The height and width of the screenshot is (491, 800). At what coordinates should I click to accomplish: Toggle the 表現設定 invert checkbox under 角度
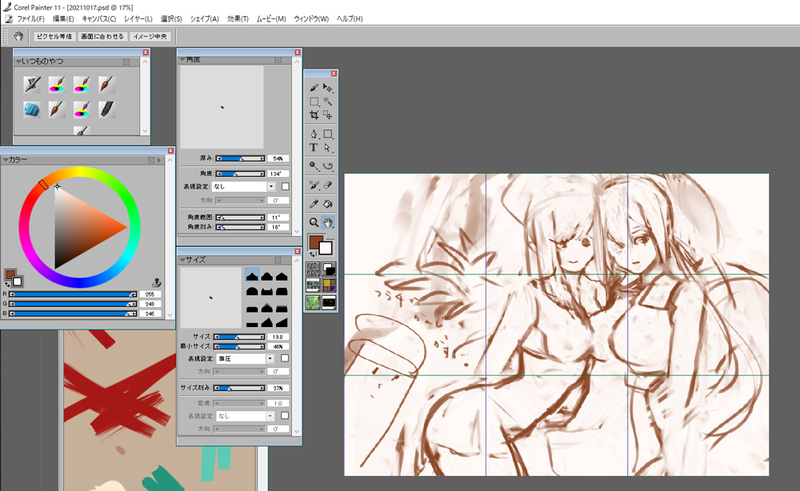[285, 186]
